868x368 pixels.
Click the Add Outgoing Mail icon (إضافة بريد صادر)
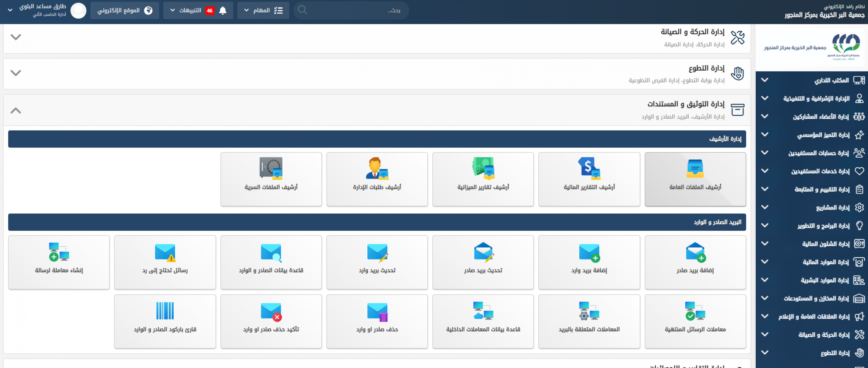695,252
